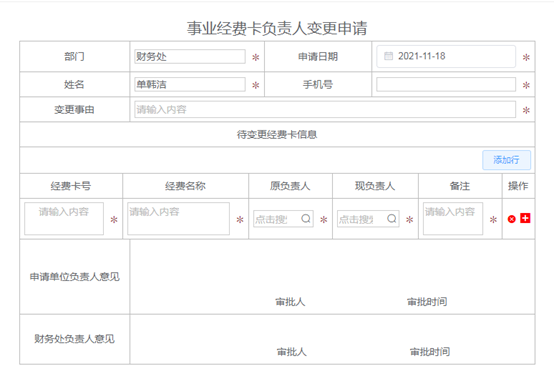This screenshot has width=554, height=376.
Task: Click the 变更事由 input field
Action: tap(325, 110)
